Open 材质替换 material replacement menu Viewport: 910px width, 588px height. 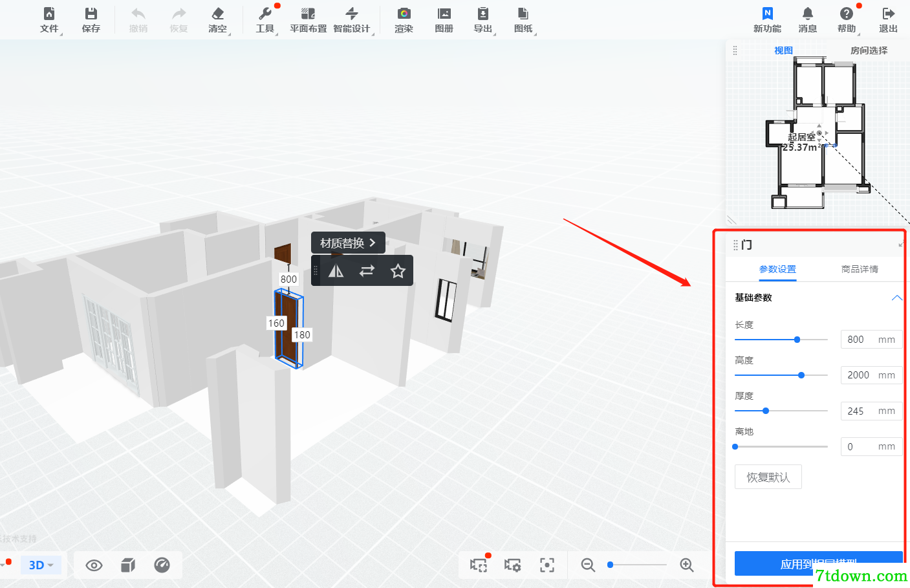[x=348, y=243]
